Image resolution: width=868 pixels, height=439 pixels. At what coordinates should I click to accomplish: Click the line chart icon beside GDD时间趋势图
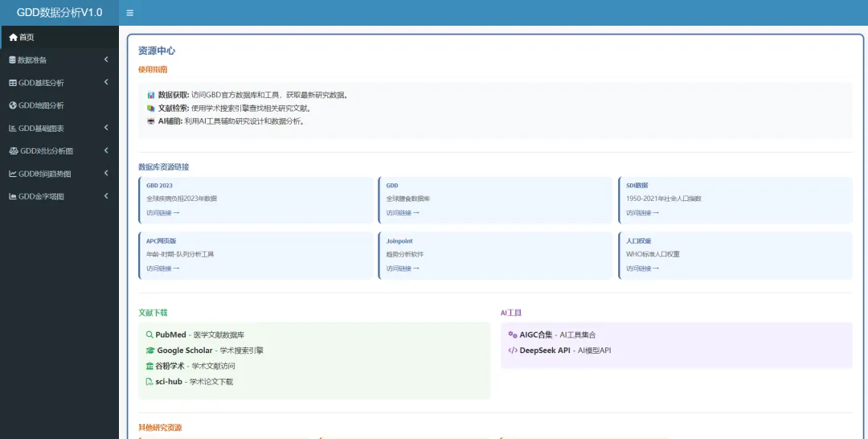click(x=13, y=174)
